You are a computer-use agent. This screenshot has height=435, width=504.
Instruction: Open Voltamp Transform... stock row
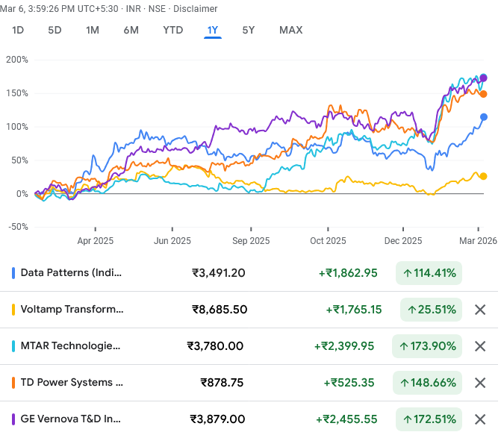pyautogui.click(x=249, y=310)
